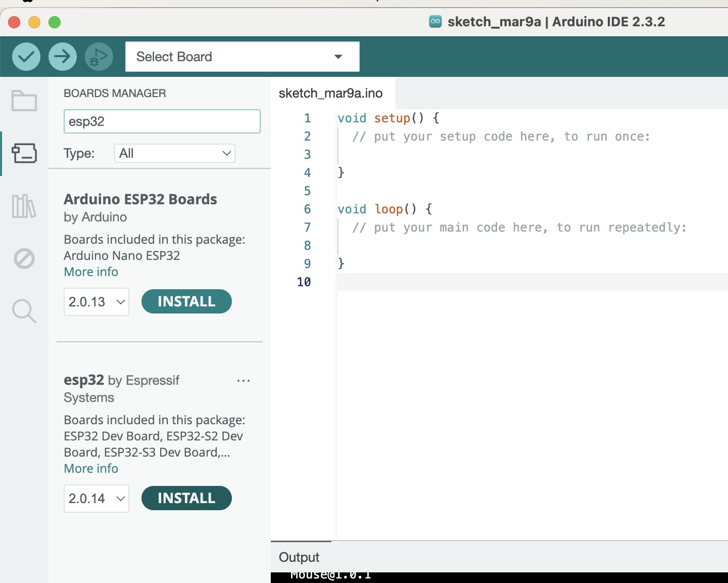This screenshot has height=583, width=728.
Task: Install esp32 by Espressif Systems package
Action: point(186,498)
